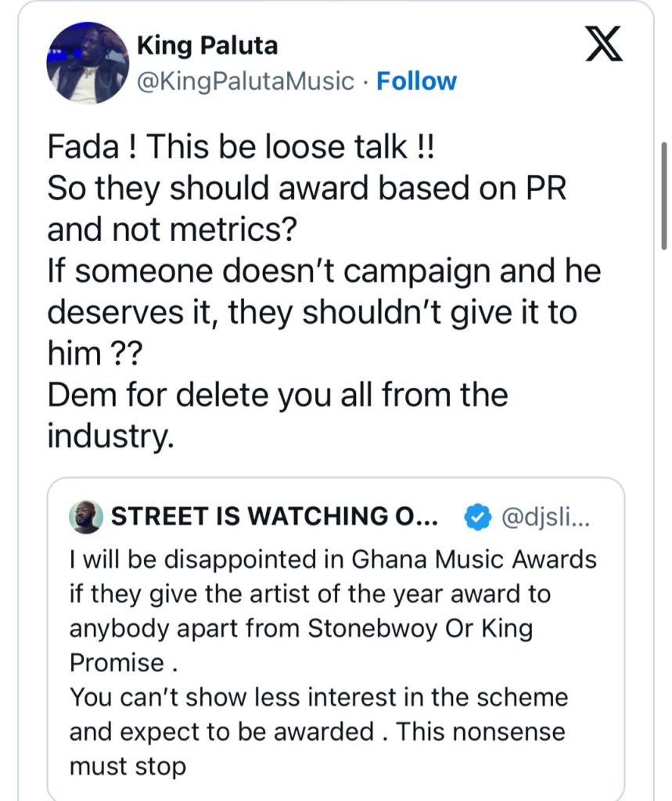Click the vertical scrollbar thumb
The height and width of the screenshot is (801, 672).
[x=663, y=196]
